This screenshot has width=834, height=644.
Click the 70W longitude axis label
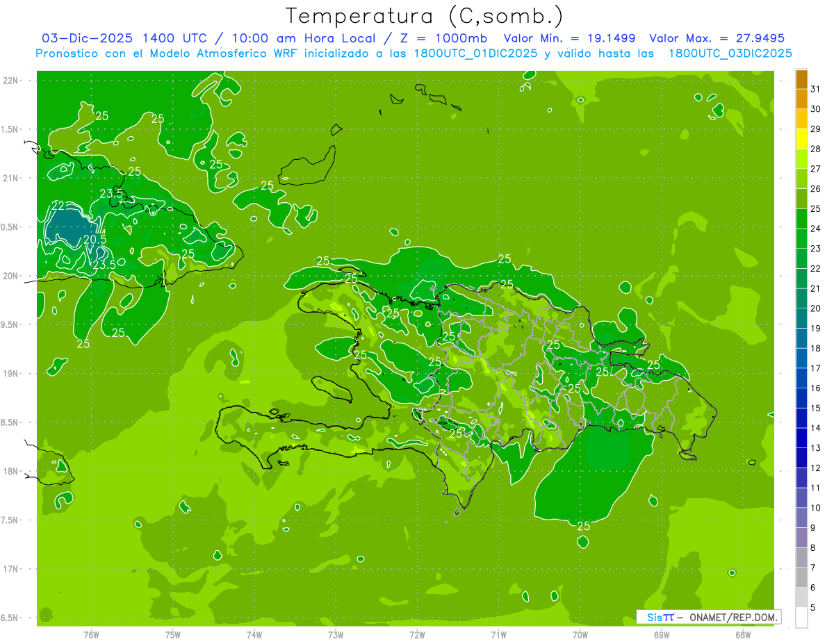(x=580, y=634)
